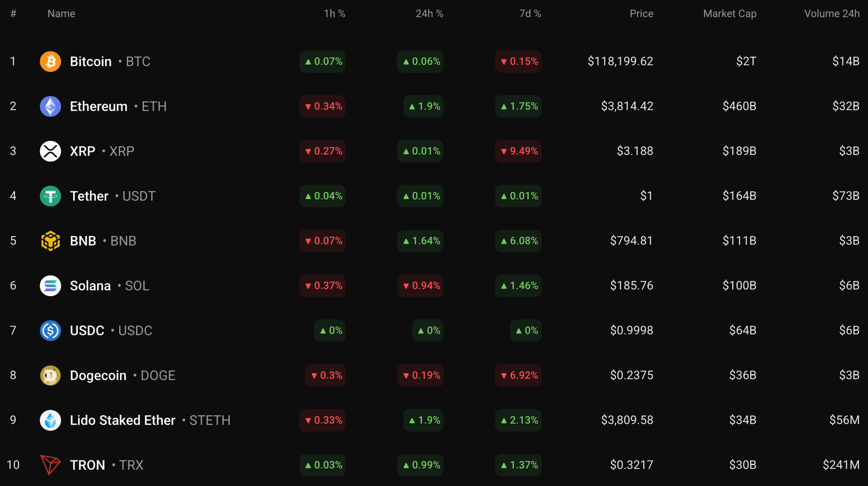Click the BNB logo icon
The width and height of the screenshot is (868, 486).
click(50, 241)
